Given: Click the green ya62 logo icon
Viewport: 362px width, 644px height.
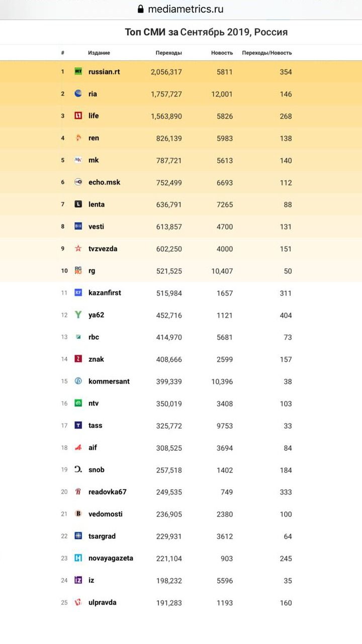Looking at the screenshot, I should (x=78, y=315).
